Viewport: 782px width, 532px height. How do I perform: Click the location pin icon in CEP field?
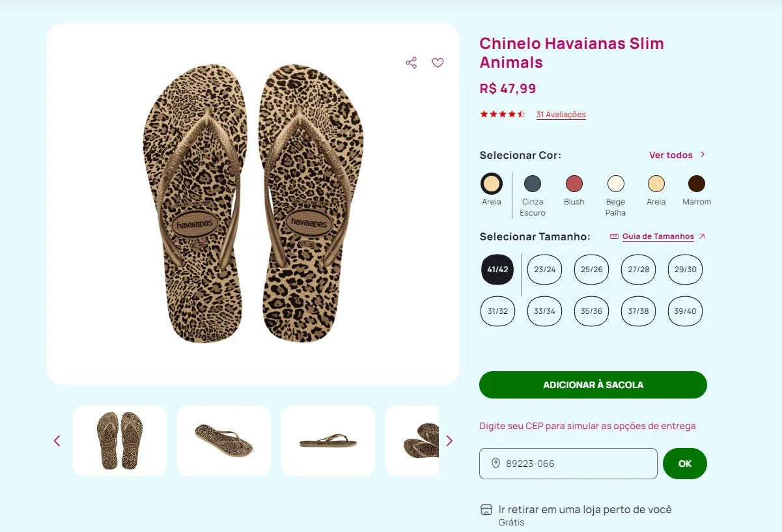click(496, 463)
